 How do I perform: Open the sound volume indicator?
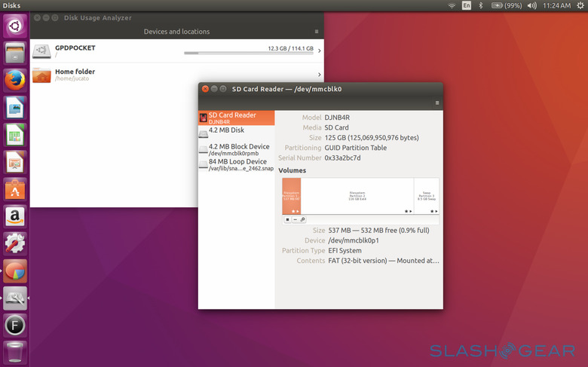532,5
